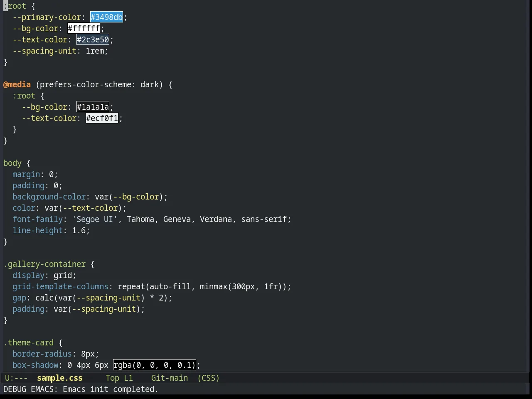Click the Geneva font name

click(x=177, y=219)
